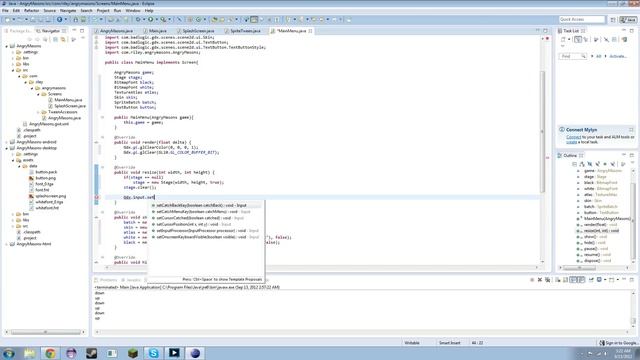Expand the .settings folder under AngryMasons
Viewport: 640px width, 360px height.
[x=13, y=52]
